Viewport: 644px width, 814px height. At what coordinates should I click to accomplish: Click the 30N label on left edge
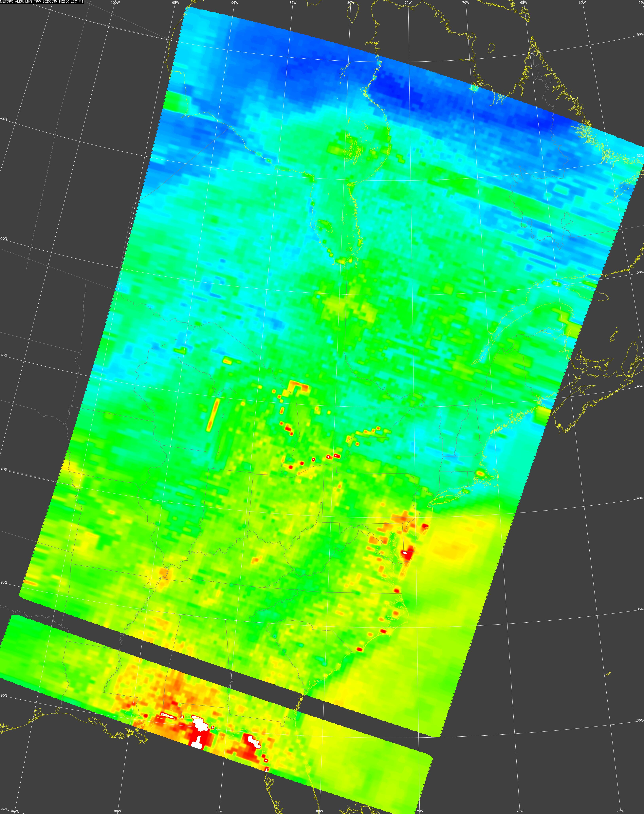[3, 696]
